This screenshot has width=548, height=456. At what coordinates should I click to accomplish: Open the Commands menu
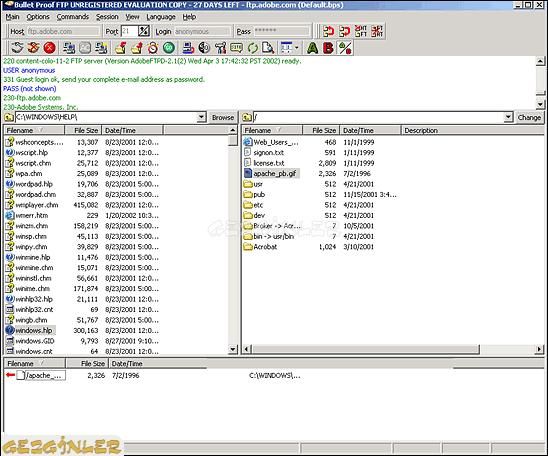tap(73, 17)
